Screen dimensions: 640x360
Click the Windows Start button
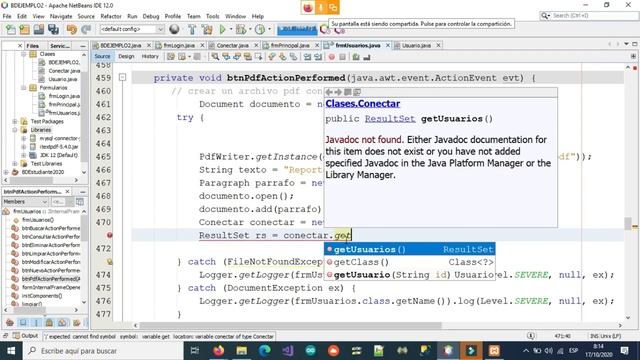(x=11, y=351)
